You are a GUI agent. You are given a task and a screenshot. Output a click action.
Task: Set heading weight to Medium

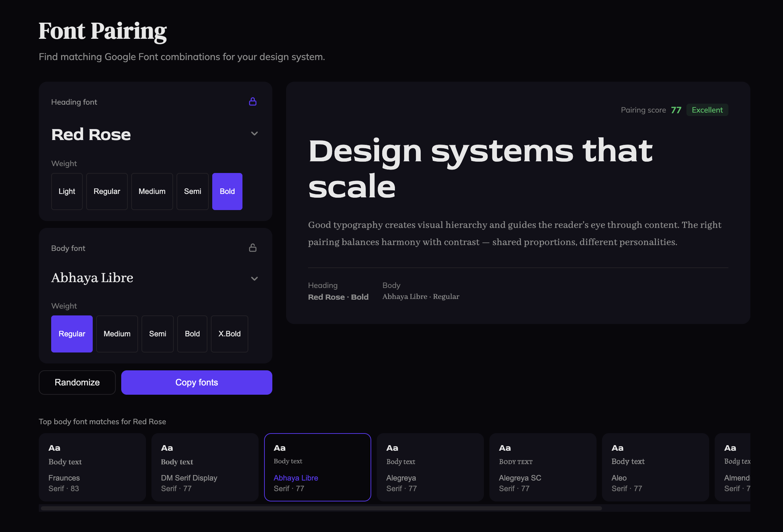(152, 192)
